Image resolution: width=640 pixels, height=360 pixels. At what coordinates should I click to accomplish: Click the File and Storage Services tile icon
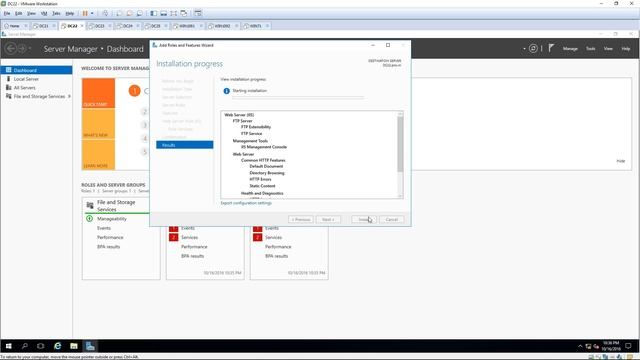click(90, 205)
